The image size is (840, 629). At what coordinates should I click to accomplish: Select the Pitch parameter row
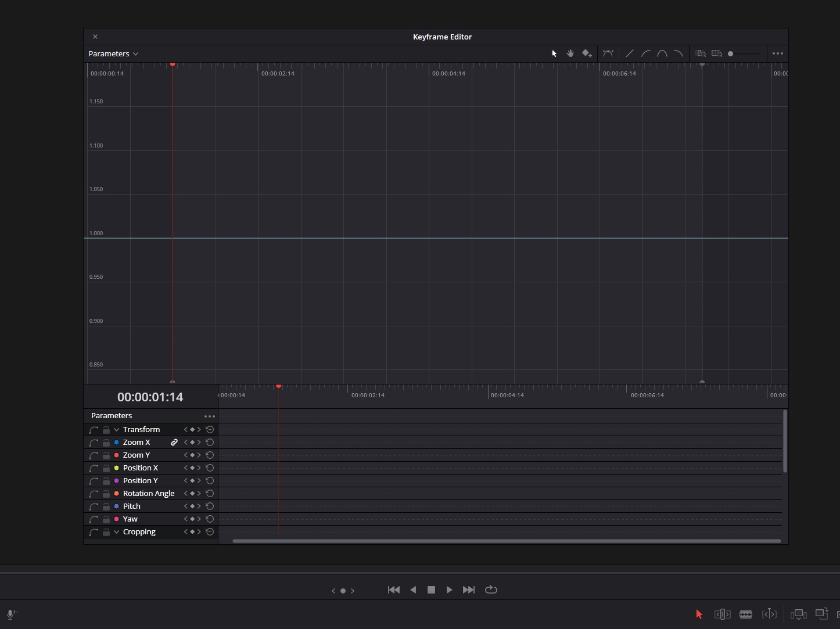click(151, 506)
